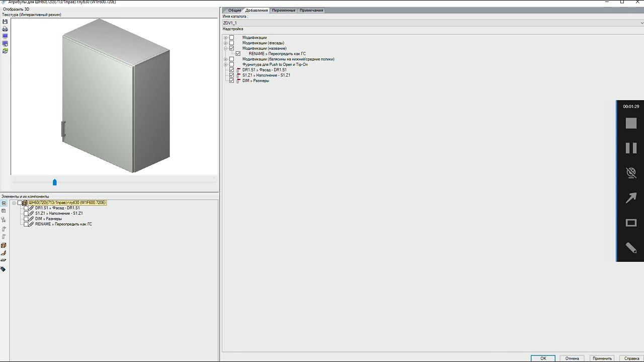The image size is (644, 362).
Task: Click the second greyed-out icon in elements toolbar
Action: (4, 236)
